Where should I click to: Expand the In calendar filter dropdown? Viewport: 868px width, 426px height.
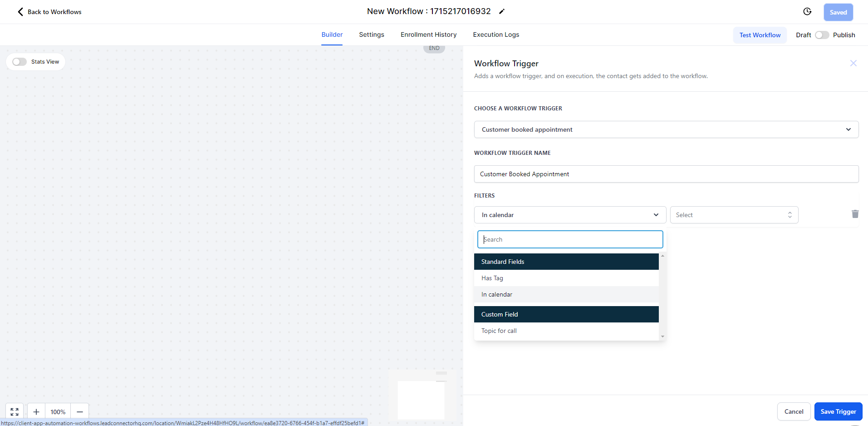(570, 215)
